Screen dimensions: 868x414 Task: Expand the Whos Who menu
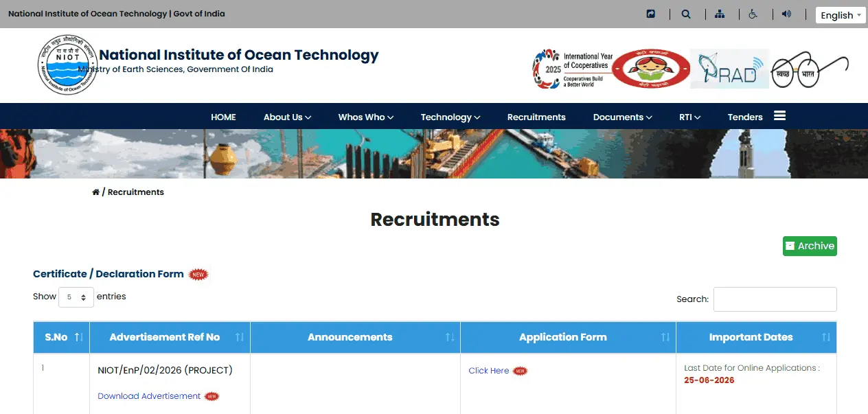pyautogui.click(x=365, y=117)
